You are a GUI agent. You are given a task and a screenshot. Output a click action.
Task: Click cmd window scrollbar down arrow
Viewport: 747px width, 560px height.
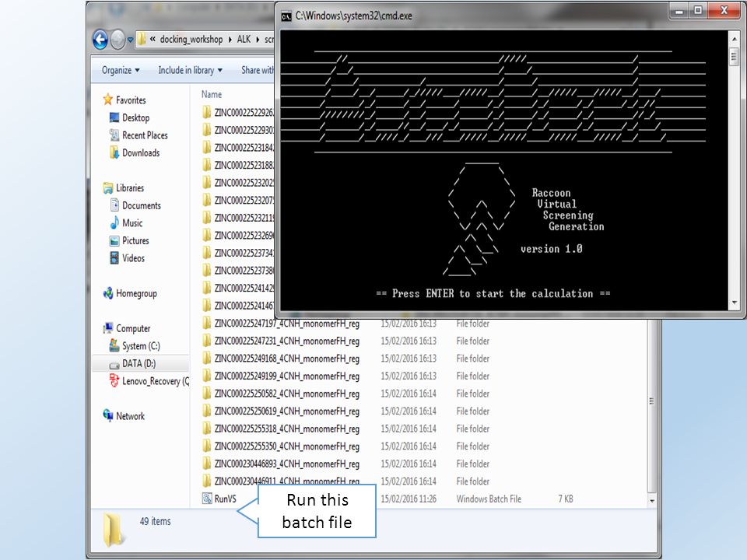tap(734, 303)
